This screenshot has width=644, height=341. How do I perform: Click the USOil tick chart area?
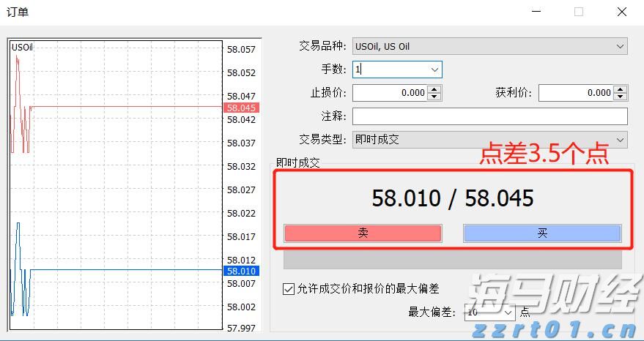(117, 183)
